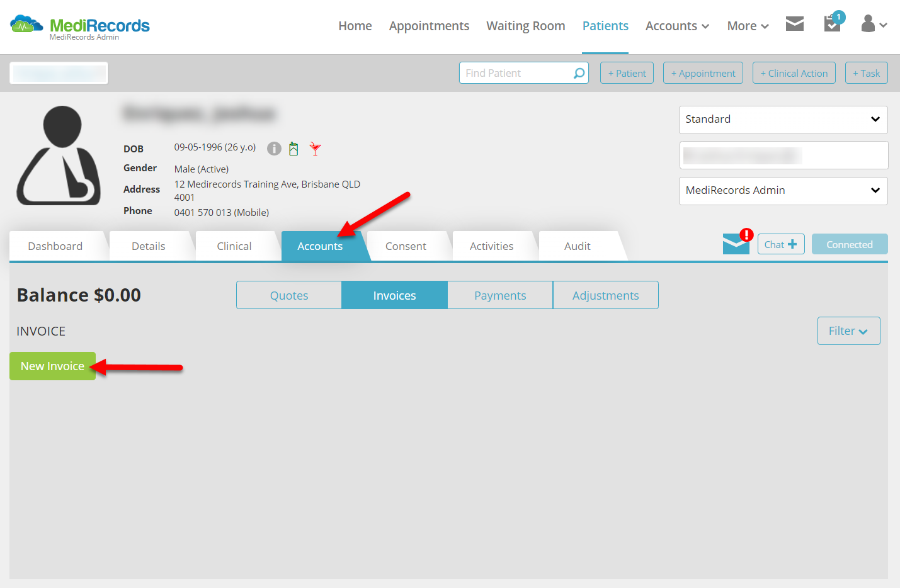
Task: Click the MediRecords logo
Action: (x=80, y=27)
